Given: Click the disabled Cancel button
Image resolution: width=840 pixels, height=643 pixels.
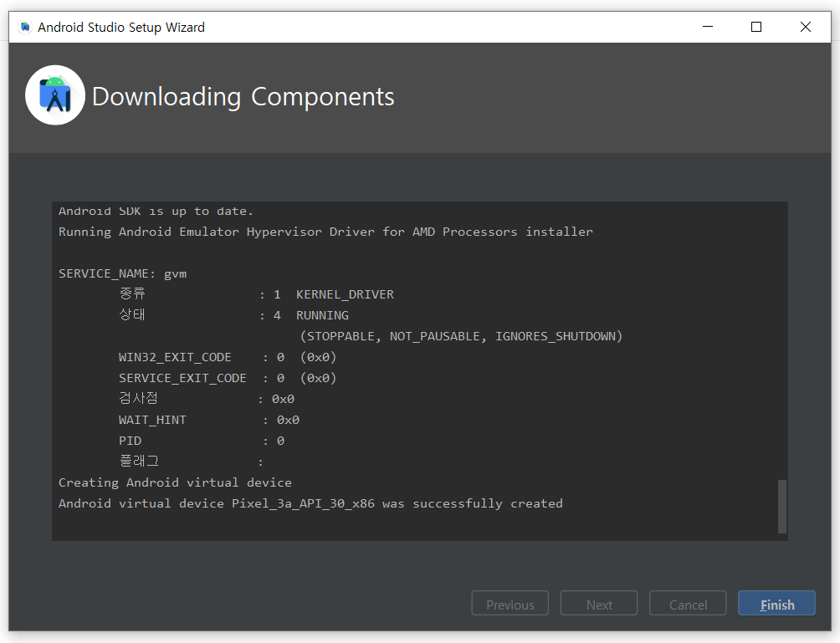Looking at the screenshot, I should click(688, 604).
